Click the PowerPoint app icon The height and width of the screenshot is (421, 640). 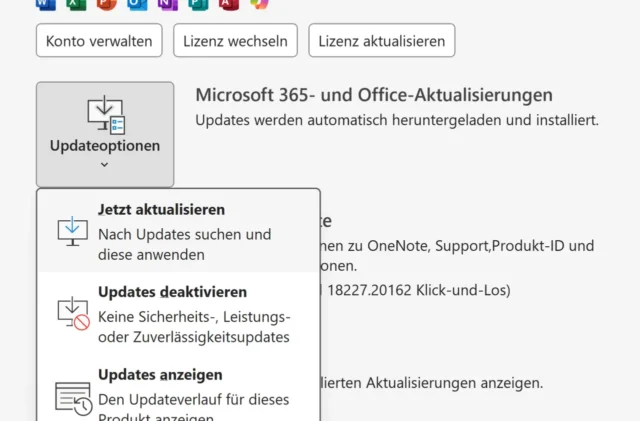coord(107,4)
